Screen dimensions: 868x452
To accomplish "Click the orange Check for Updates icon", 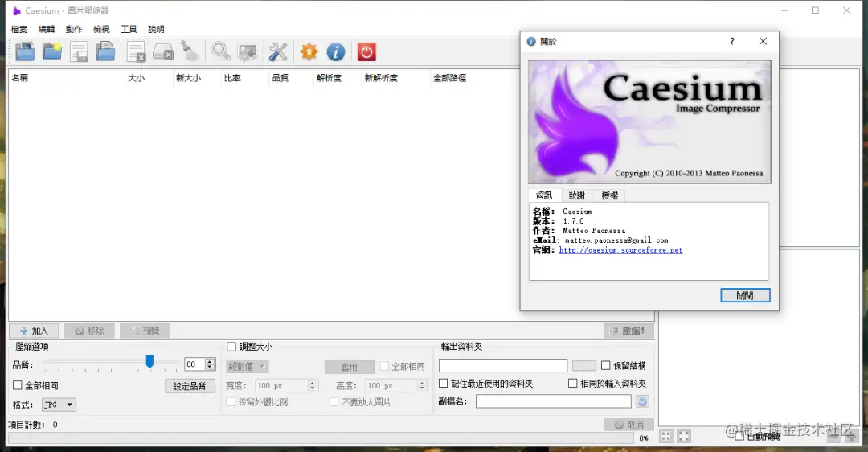I will click(309, 51).
